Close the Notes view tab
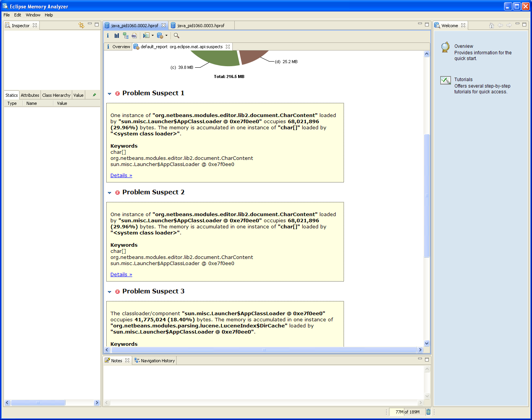Image resolution: width=532 pixels, height=420 pixels. point(127,360)
